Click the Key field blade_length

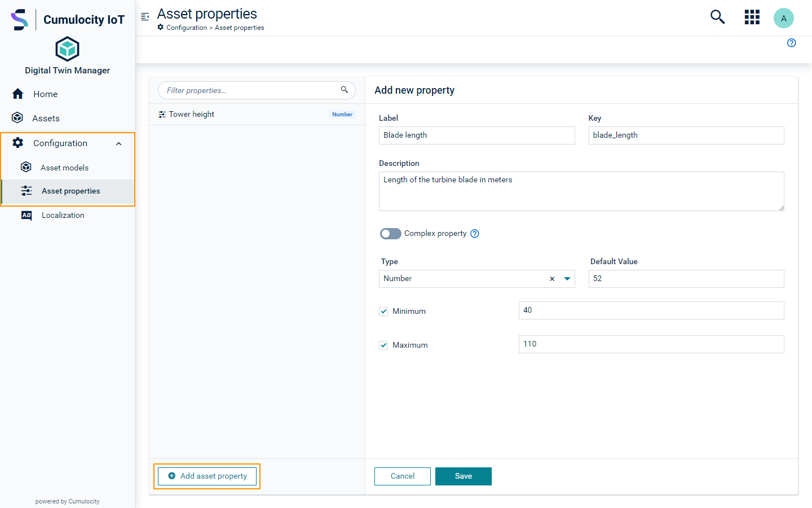686,135
